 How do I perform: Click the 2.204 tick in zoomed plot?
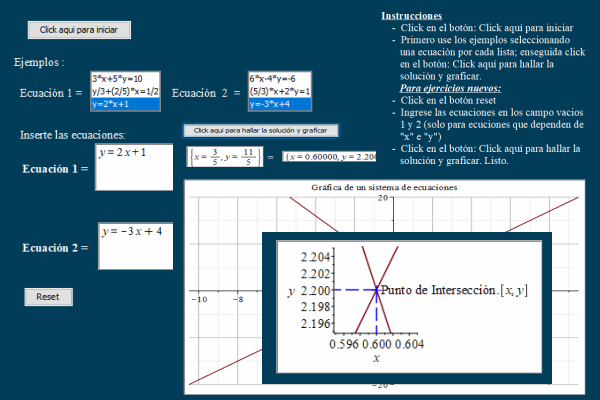[x=315, y=257]
